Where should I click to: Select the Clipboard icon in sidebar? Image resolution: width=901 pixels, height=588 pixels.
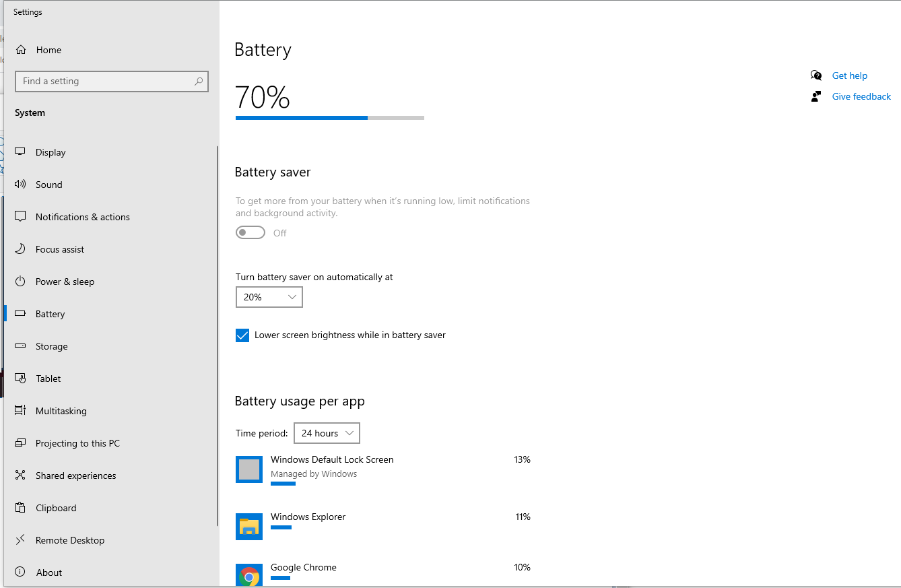[x=21, y=508]
